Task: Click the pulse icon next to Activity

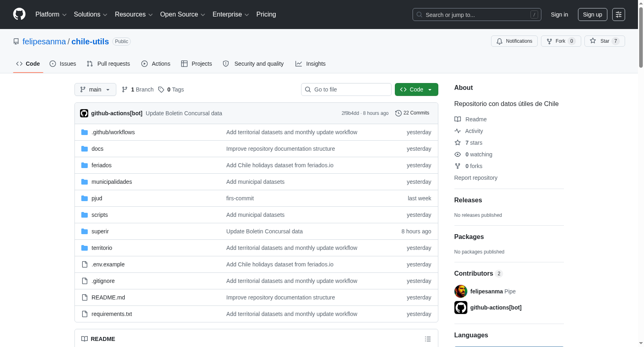Action: 458,131
